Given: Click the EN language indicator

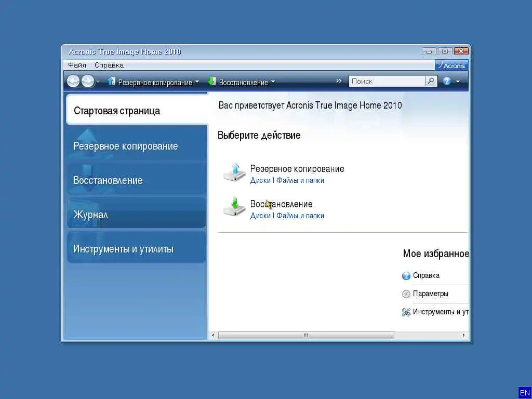Looking at the screenshot, I should click(525, 393).
